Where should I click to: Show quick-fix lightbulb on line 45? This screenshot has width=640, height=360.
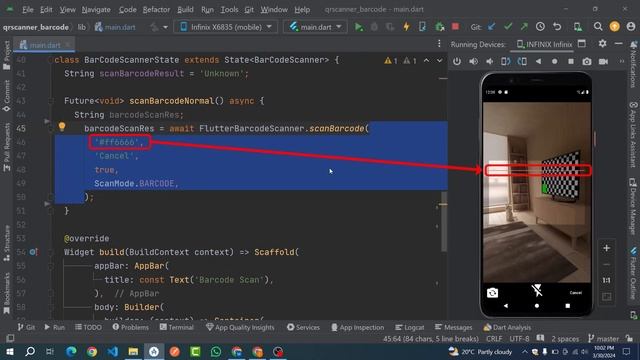(62, 127)
